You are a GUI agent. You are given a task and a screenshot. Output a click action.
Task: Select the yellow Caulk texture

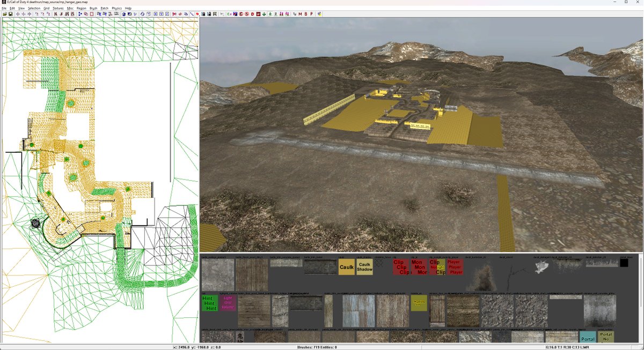point(347,267)
